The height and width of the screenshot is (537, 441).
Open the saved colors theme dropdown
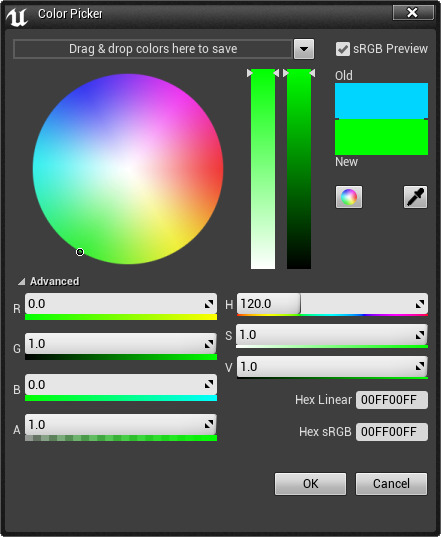[304, 49]
